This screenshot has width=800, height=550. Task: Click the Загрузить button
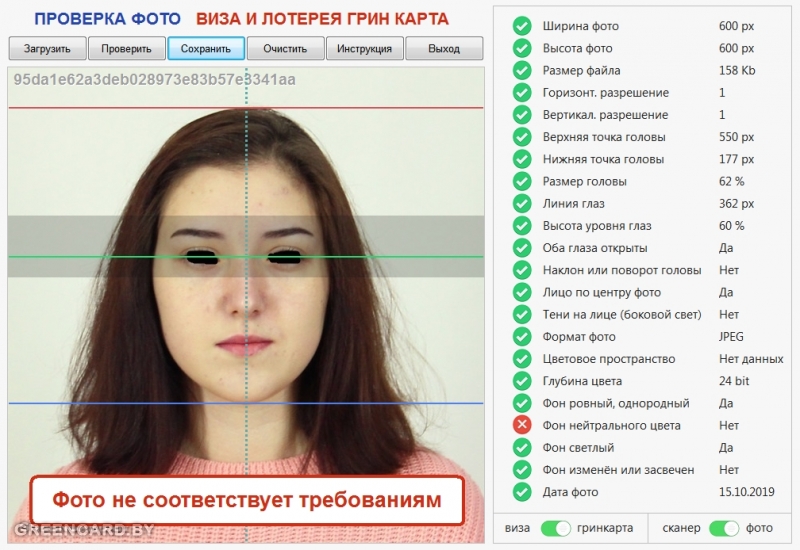pos(47,48)
